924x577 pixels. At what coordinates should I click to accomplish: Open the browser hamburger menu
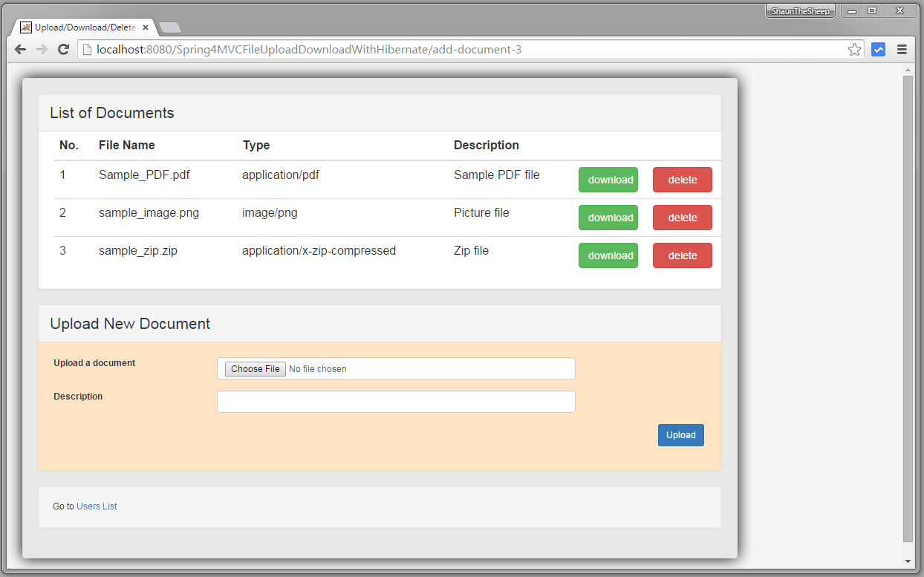pyautogui.click(x=902, y=49)
